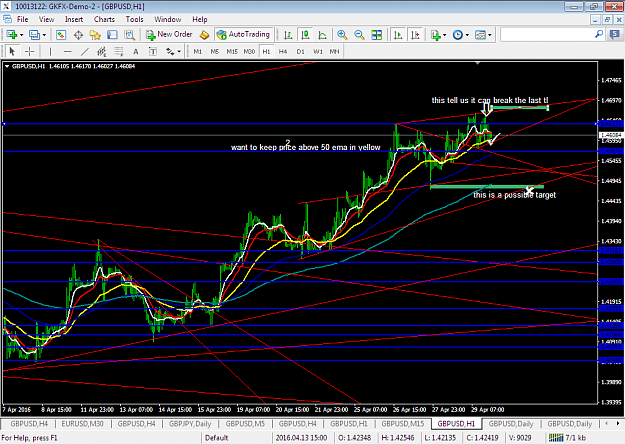
Task: Open the Strategy Tester magnifier icon
Action: [x=130, y=35]
